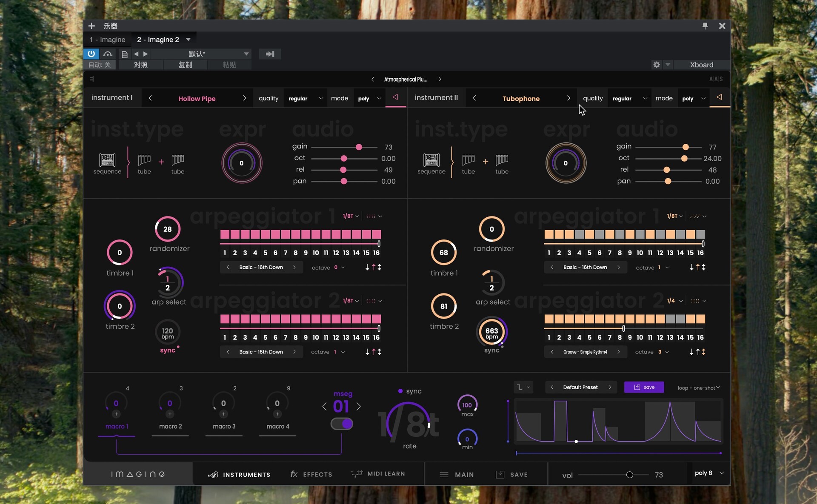This screenshot has width=817, height=504.
Task: Toggle sync under the 120 bpm knob
Action: (x=168, y=350)
